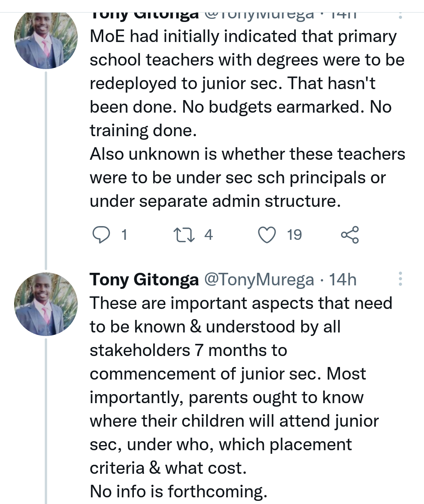Open more options on first tweet
The height and width of the screenshot is (504, 424).
click(400, 15)
